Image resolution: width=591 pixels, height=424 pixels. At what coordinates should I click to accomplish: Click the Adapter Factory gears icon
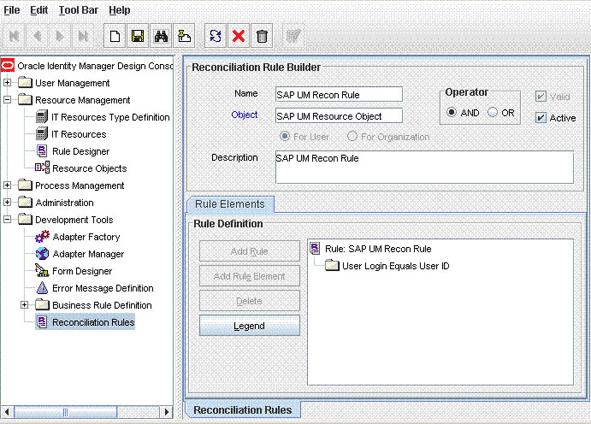[42, 237]
